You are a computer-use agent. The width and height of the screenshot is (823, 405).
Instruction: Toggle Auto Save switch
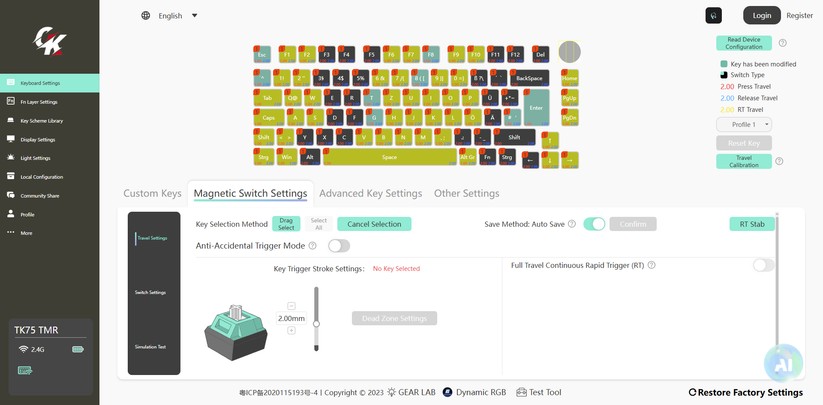coord(594,224)
